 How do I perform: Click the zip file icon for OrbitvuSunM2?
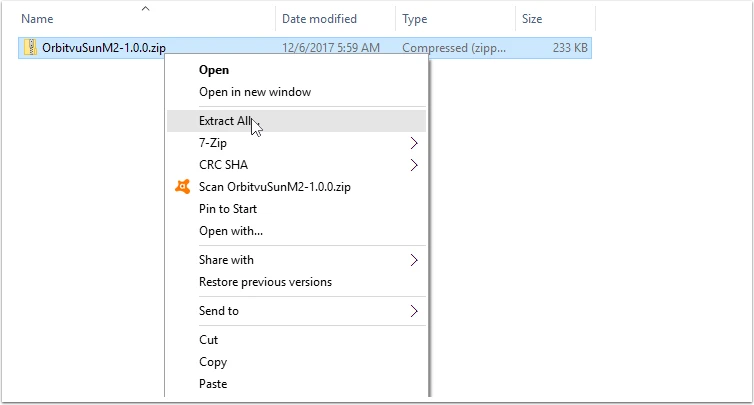pos(31,48)
